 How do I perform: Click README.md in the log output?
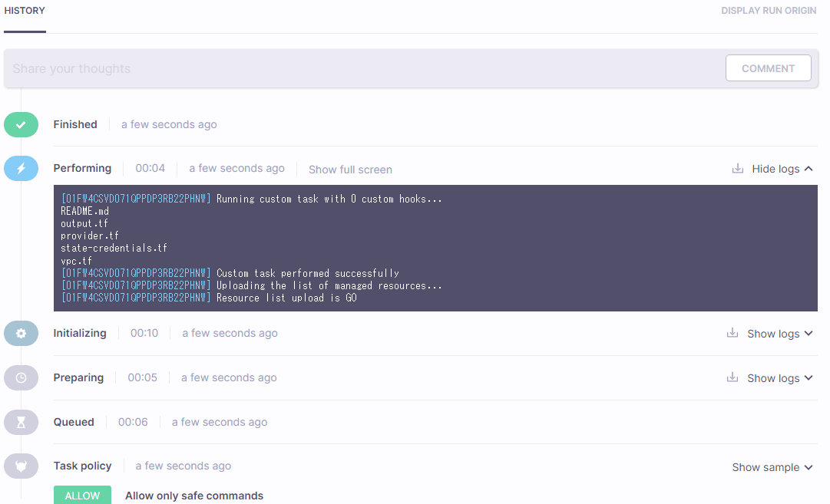[84, 211]
